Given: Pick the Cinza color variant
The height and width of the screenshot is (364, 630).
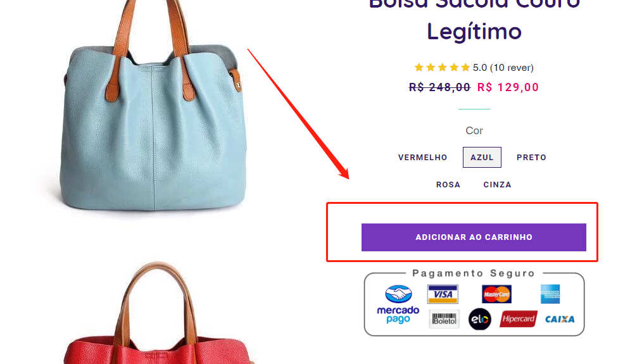Looking at the screenshot, I should pyautogui.click(x=497, y=185).
